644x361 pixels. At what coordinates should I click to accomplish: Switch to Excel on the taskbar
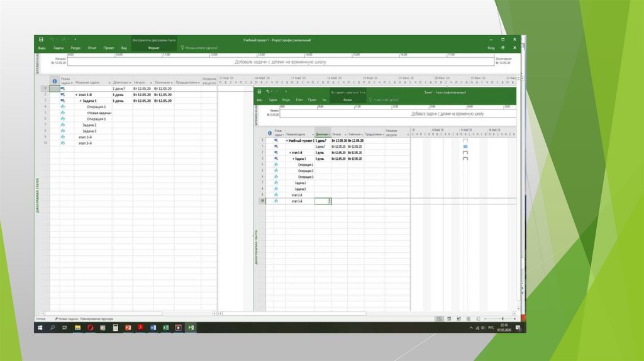click(165, 327)
